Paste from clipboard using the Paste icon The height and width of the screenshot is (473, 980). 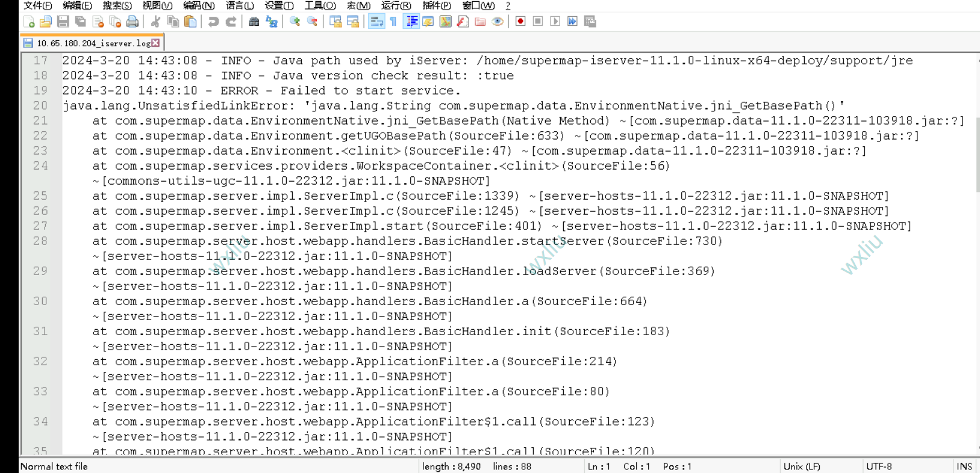[190, 22]
